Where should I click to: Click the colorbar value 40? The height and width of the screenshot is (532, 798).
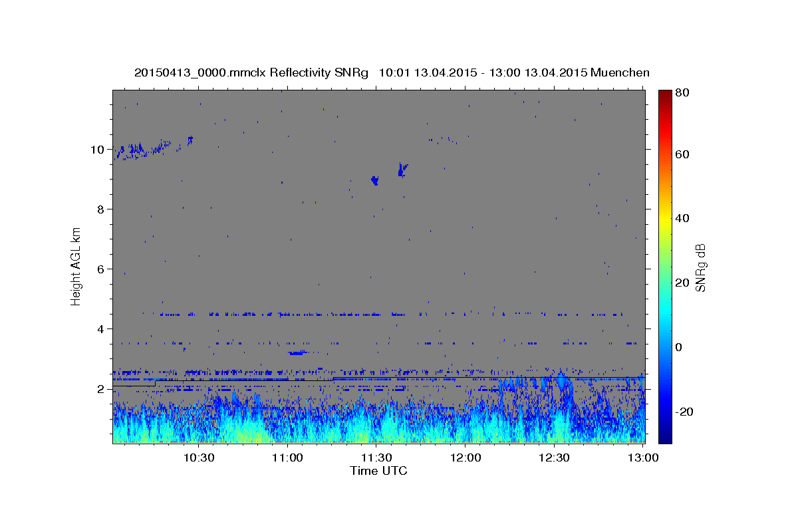682,218
